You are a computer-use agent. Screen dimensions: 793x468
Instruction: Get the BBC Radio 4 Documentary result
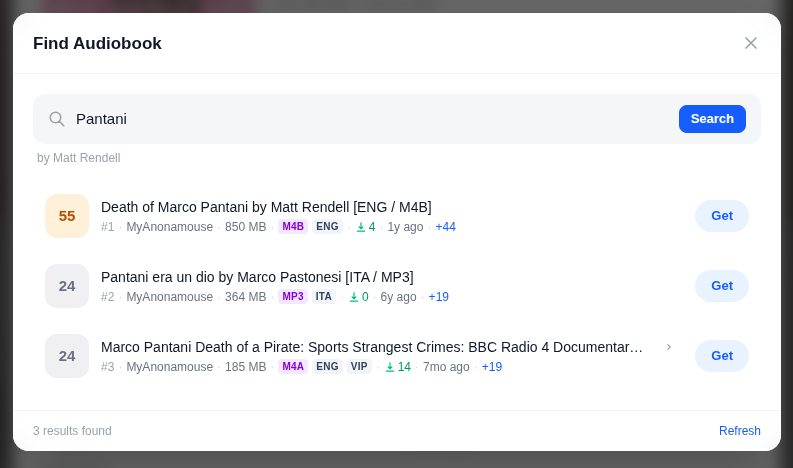click(x=722, y=356)
